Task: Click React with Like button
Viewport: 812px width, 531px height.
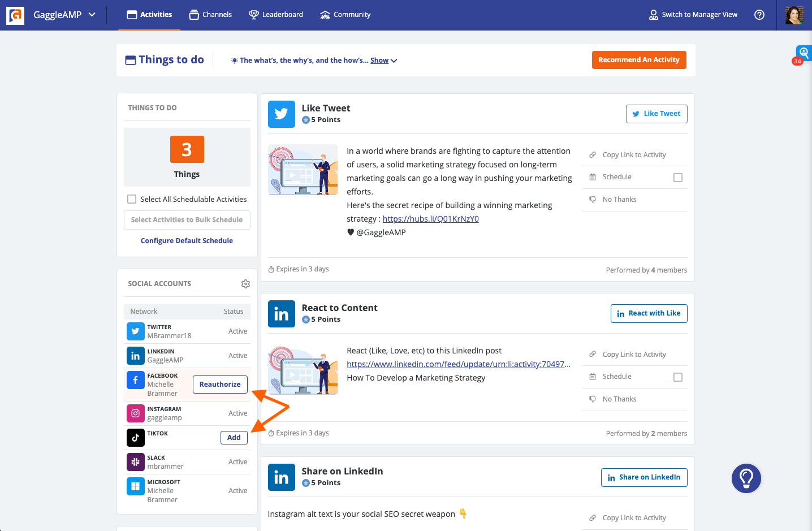Action: [x=649, y=313]
